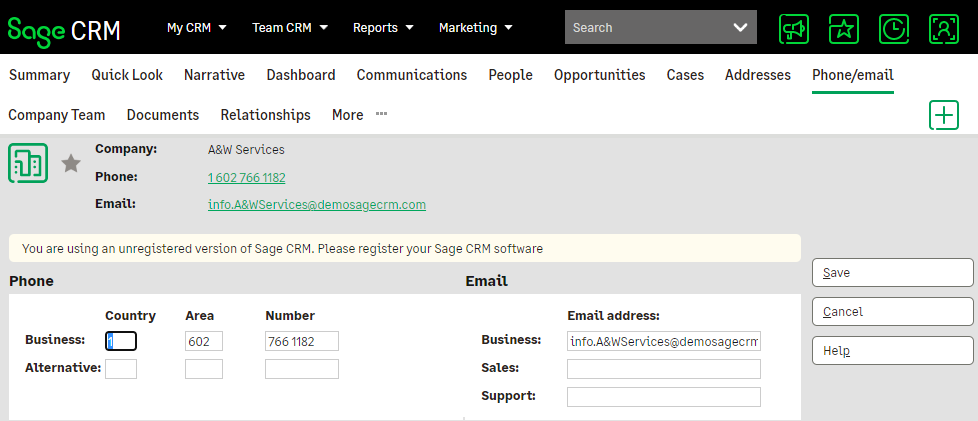Open the Communications tab
This screenshot has height=421, width=978.
(x=411, y=75)
